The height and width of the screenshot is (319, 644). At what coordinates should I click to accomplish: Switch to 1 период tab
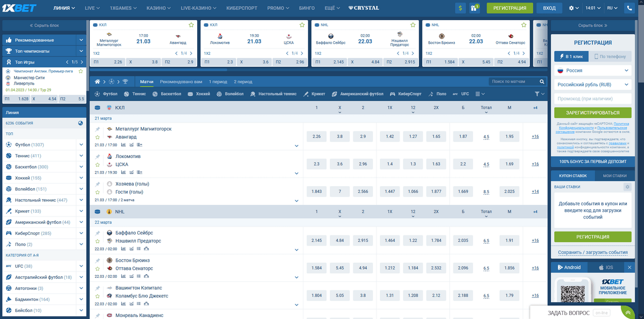218,82
